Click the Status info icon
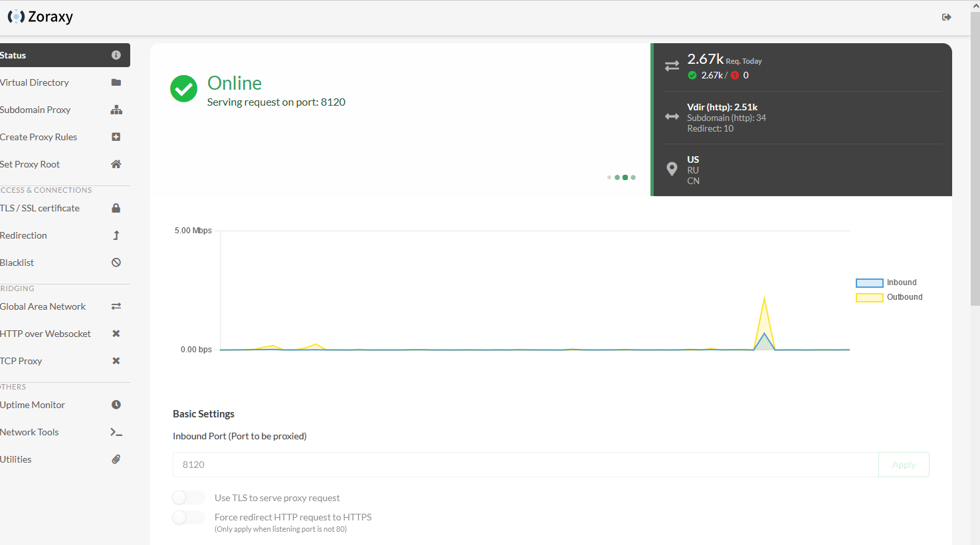980x545 pixels. point(116,55)
